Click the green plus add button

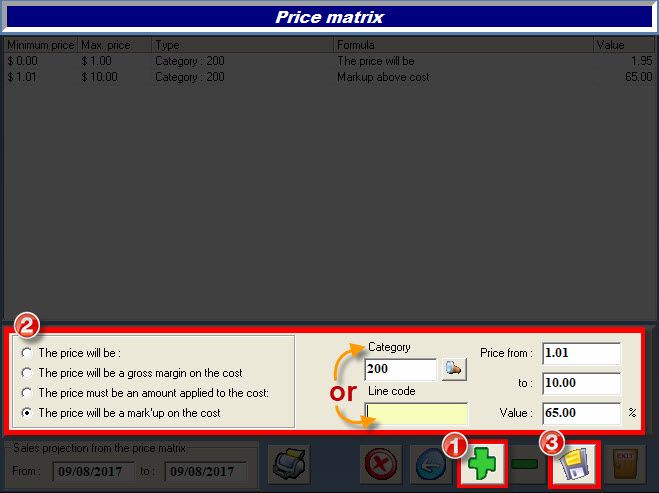482,464
